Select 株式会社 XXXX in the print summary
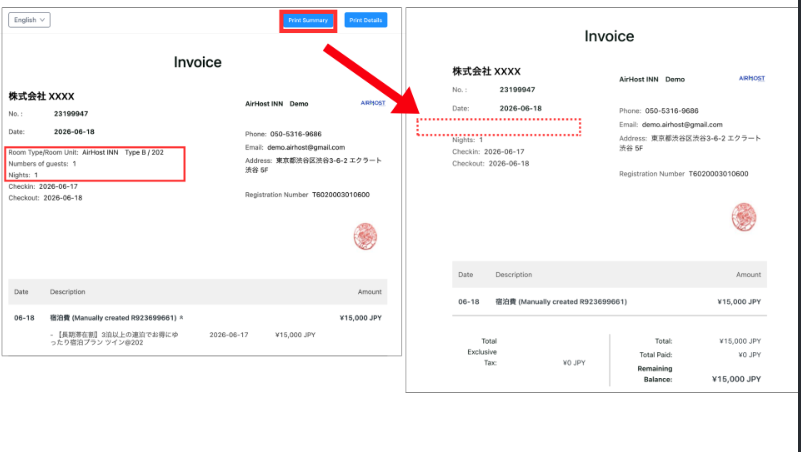Screen dimensions: 801x452 click(486, 72)
